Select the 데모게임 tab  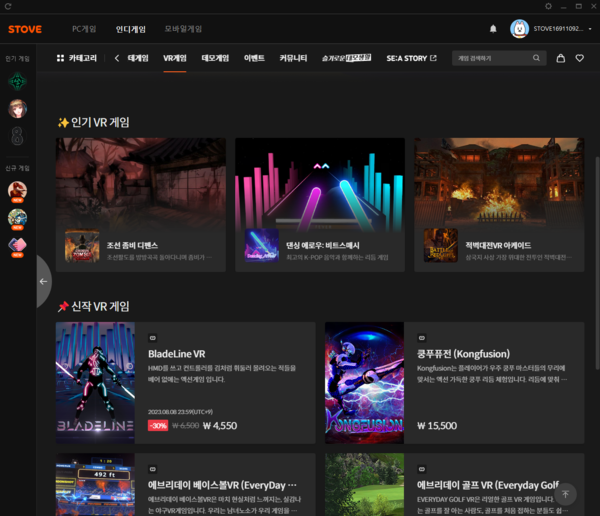pos(215,58)
